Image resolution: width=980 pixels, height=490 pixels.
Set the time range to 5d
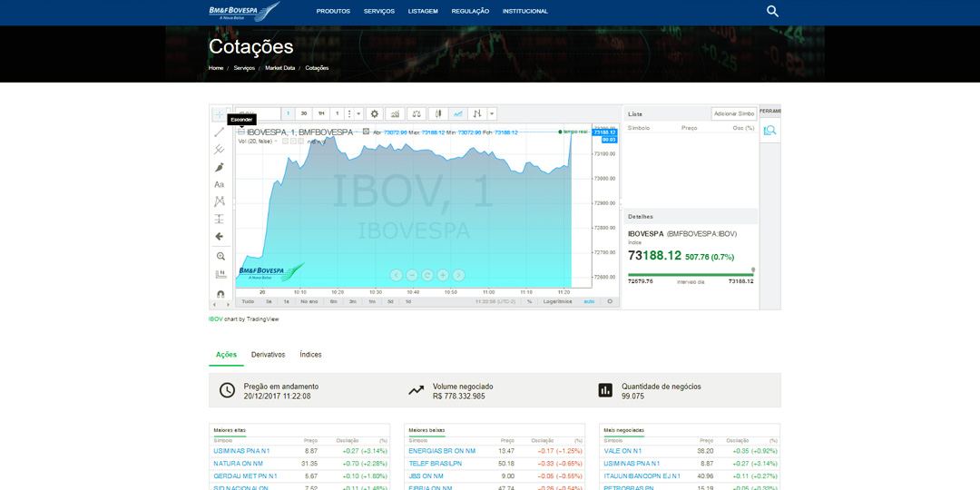[x=390, y=301]
